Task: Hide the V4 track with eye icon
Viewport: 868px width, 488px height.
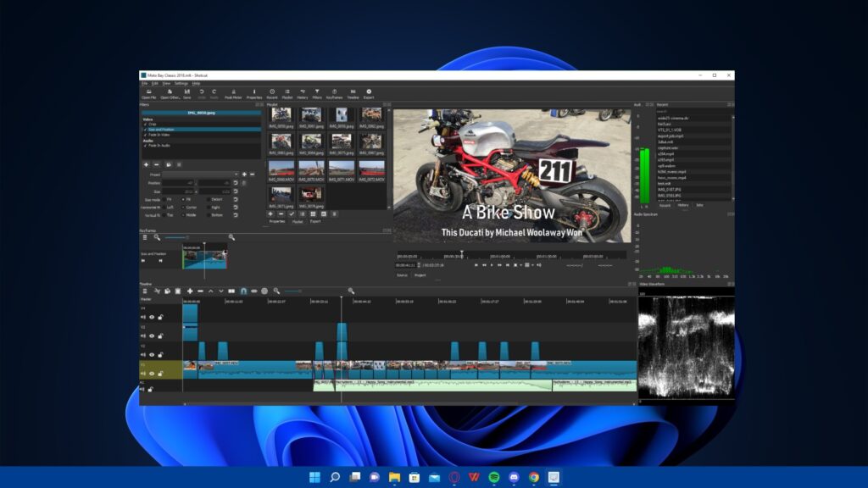Action: (152, 317)
